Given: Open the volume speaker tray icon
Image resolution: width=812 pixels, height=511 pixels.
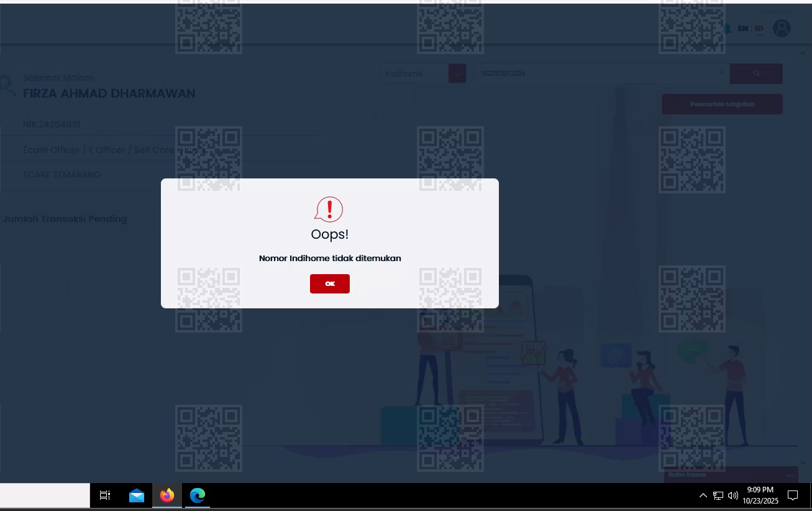Looking at the screenshot, I should click(x=733, y=495).
